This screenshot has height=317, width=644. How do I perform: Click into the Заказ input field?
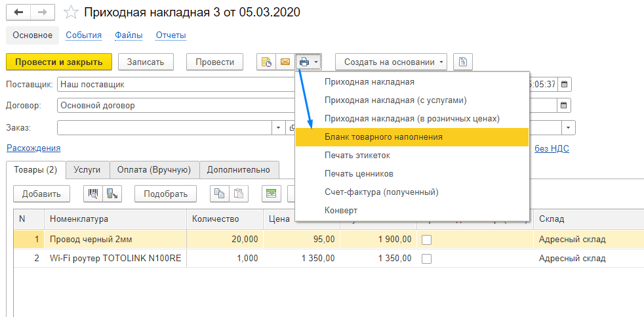coord(165,127)
